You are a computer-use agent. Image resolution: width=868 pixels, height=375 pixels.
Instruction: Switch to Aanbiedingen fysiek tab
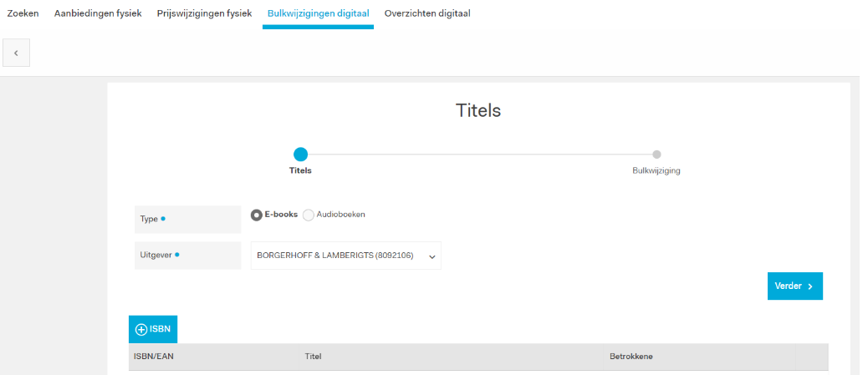click(98, 13)
